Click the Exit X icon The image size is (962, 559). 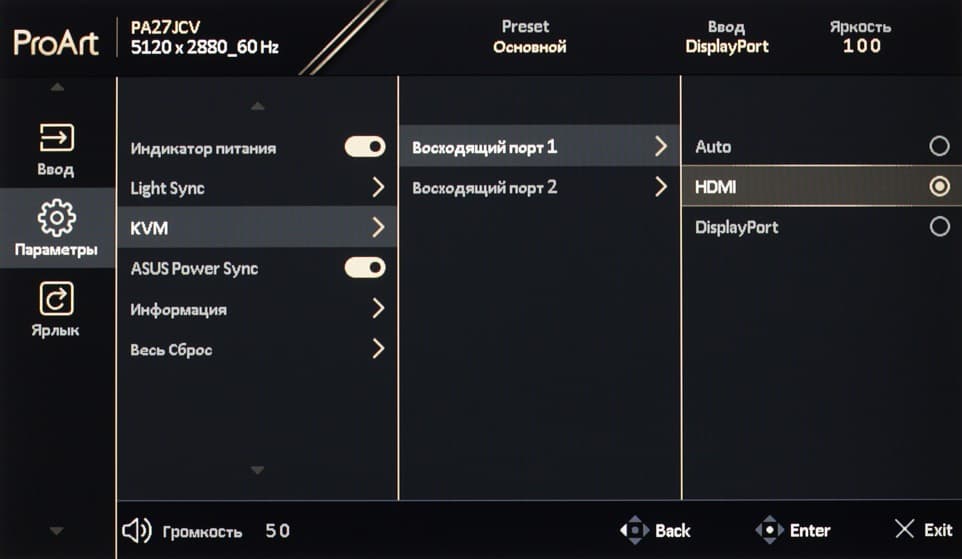tap(904, 530)
